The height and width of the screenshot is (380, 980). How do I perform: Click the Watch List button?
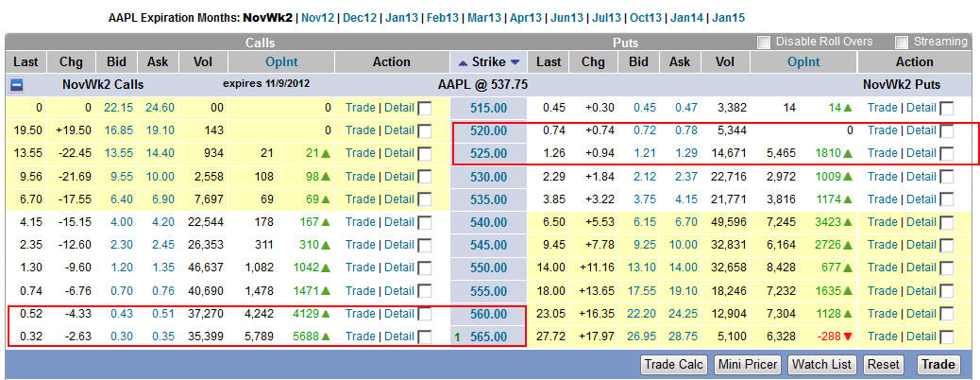(x=821, y=365)
